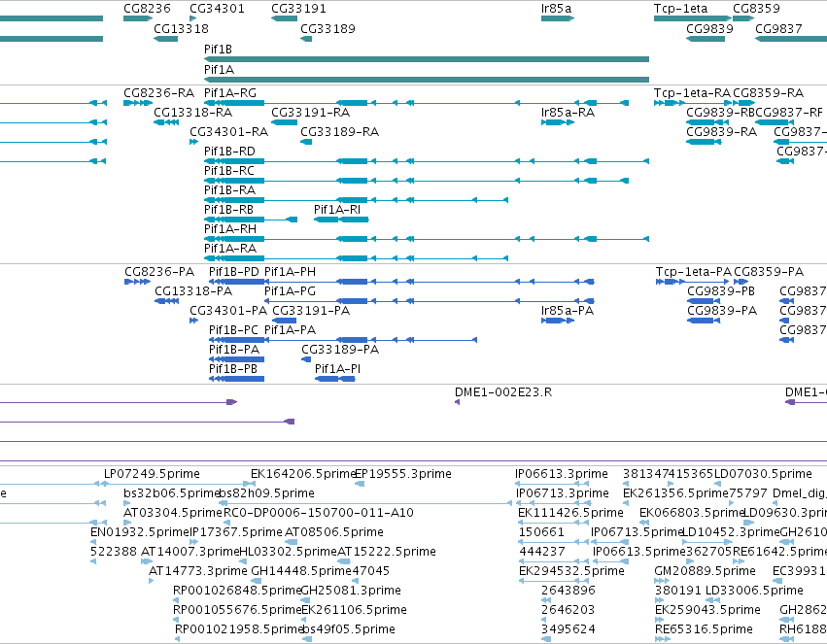Click the EK164206.5prime EST label
827x644 pixels.
click(304, 474)
